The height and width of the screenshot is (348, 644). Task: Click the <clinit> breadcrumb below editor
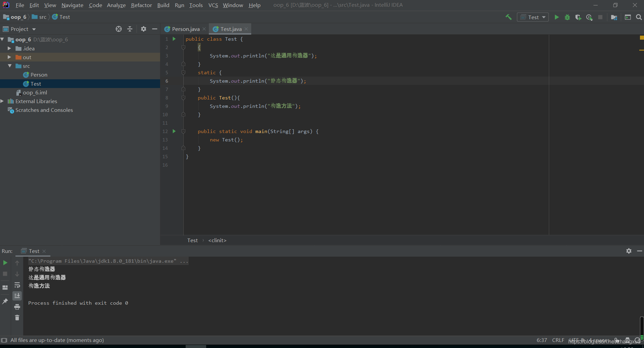(x=217, y=240)
